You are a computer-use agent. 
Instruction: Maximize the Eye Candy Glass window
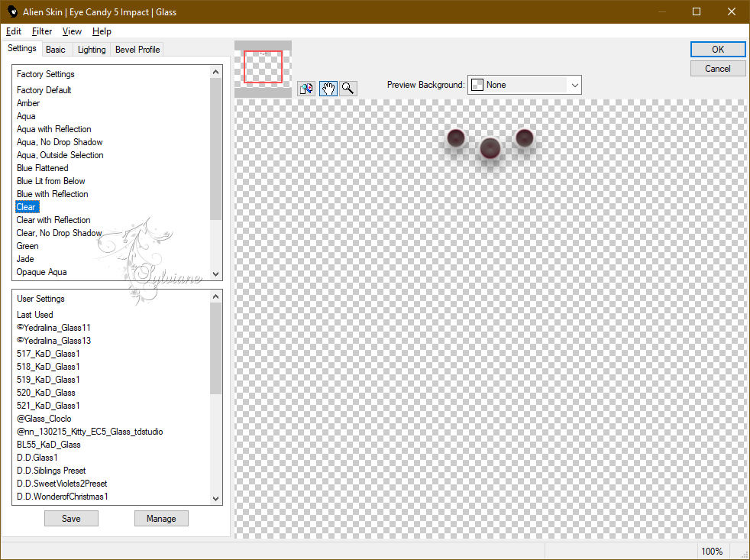(x=697, y=11)
